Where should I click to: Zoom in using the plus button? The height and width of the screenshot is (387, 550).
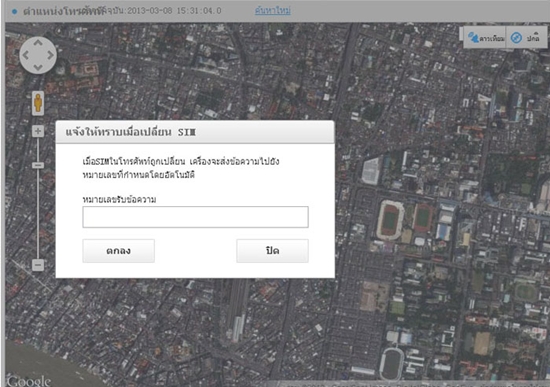(x=38, y=132)
